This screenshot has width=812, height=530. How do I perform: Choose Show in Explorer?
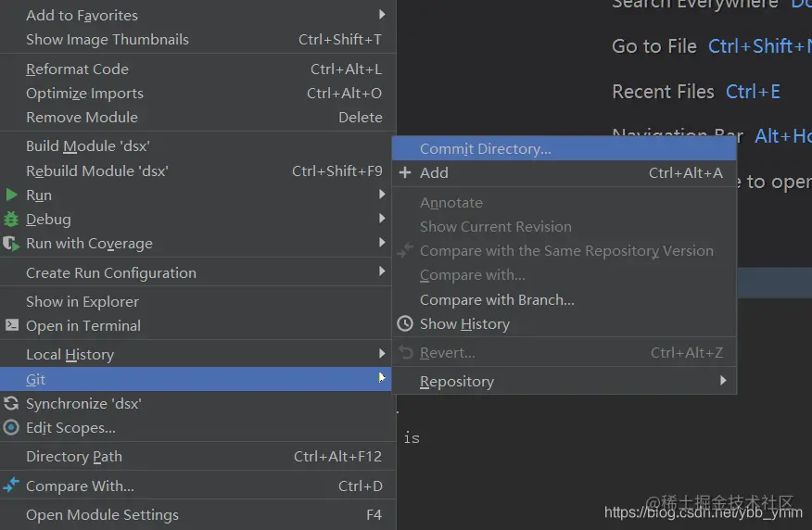coord(82,301)
